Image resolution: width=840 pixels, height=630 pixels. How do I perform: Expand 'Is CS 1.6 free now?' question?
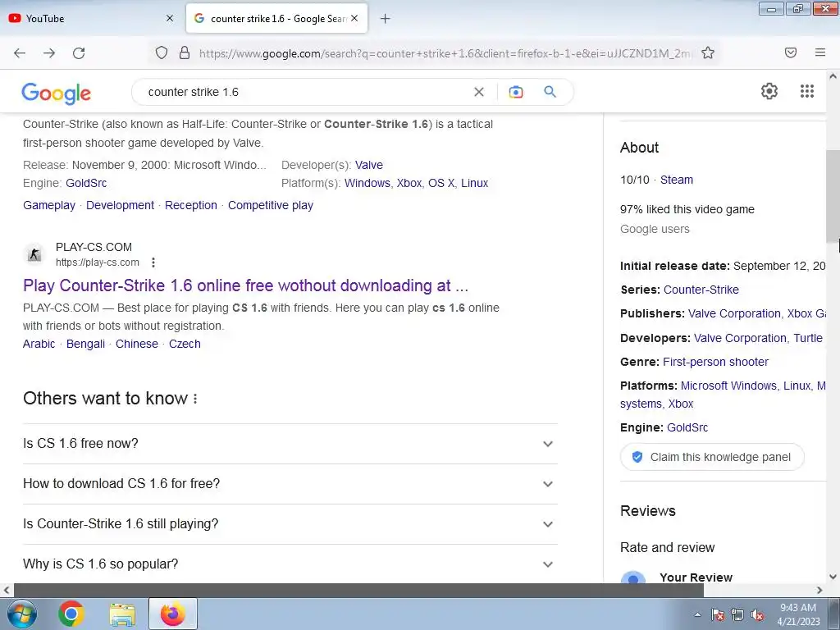point(290,444)
